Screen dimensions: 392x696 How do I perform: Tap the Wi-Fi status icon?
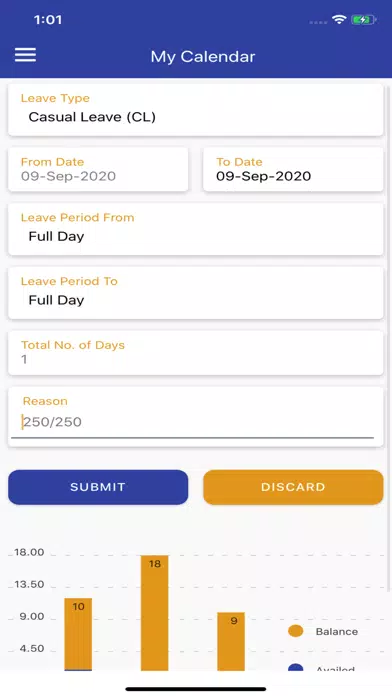pyautogui.click(x=339, y=20)
